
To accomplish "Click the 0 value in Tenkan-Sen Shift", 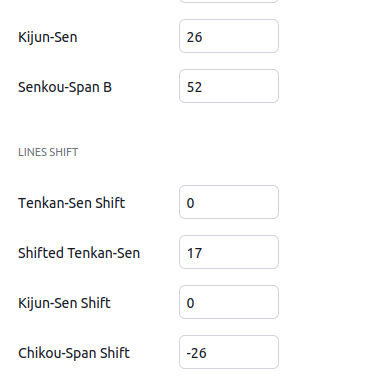I will click(190, 203).
